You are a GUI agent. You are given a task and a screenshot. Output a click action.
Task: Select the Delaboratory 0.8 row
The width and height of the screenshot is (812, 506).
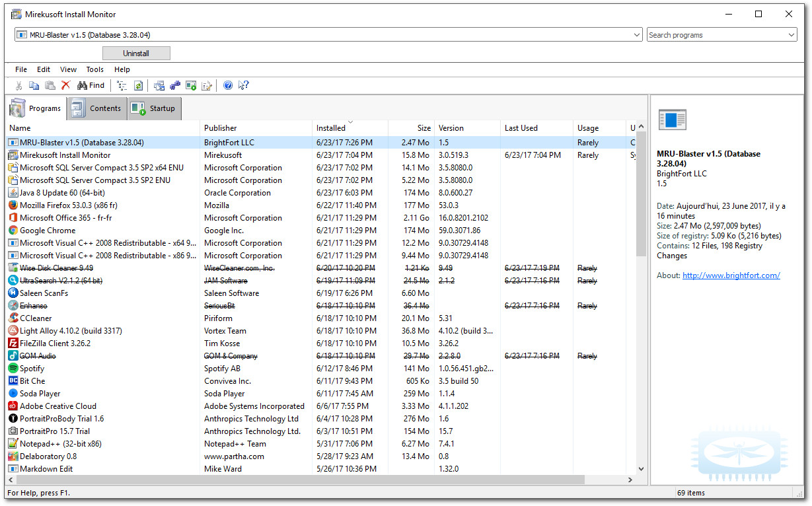pos(321,456)
